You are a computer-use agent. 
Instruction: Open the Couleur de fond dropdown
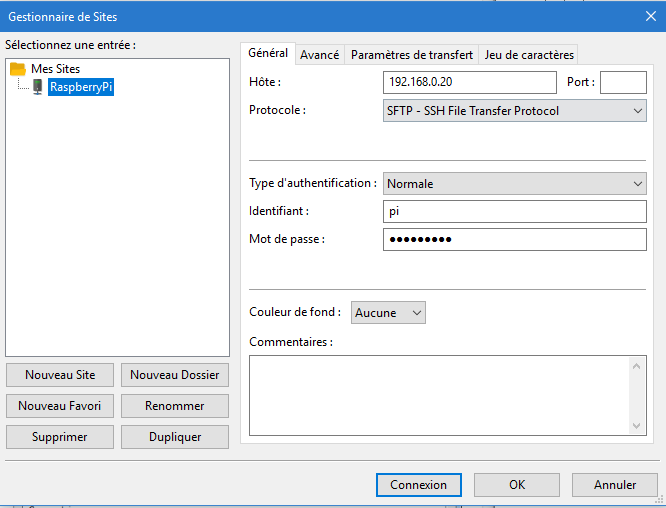coord(388,313)
